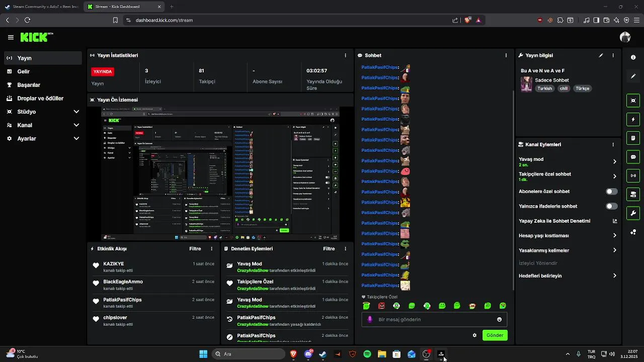Open Takipçilere özel sohbet settings chevron
This screenshot has width=644, height=362.
[614, 176]
